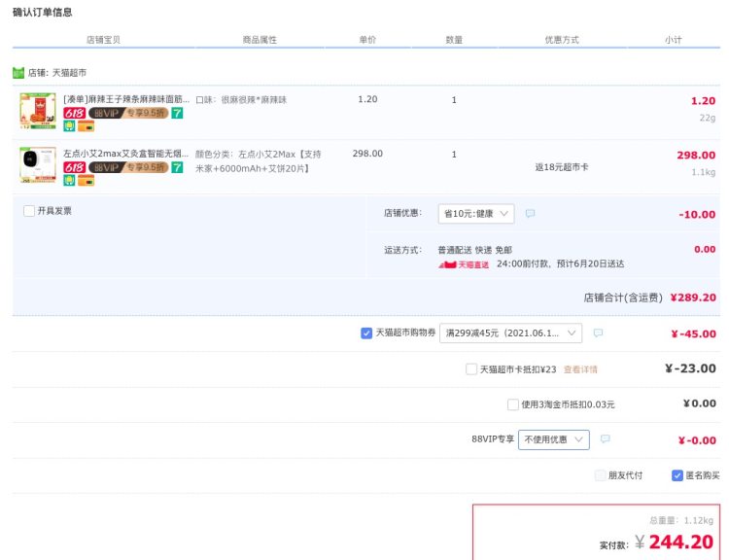
Task: Open the 省10元:健康 store discount dropdown
Action: [476, 214]
